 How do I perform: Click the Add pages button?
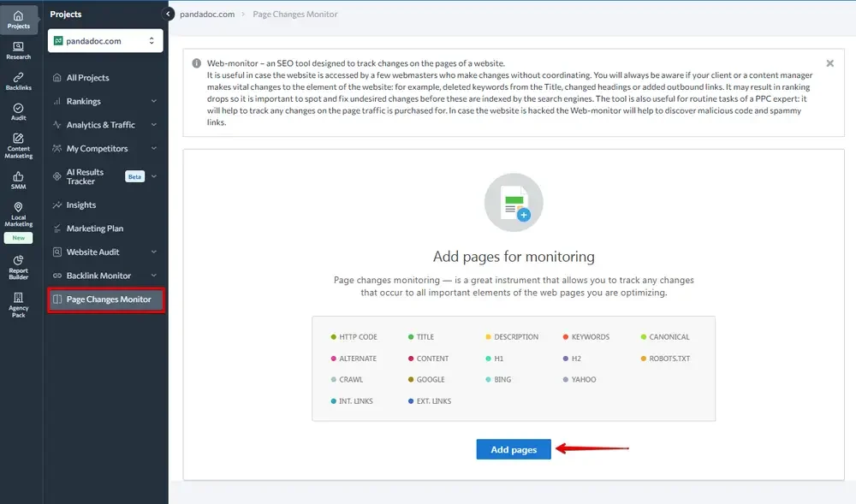pos(514,449)
